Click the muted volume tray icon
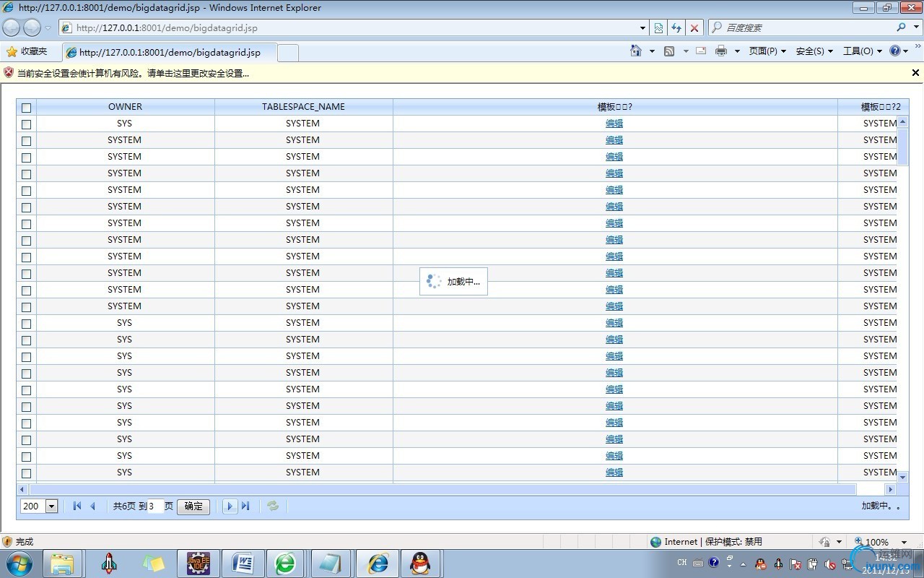The width and height of the screenshot is (924, 578). click(830, 564)
